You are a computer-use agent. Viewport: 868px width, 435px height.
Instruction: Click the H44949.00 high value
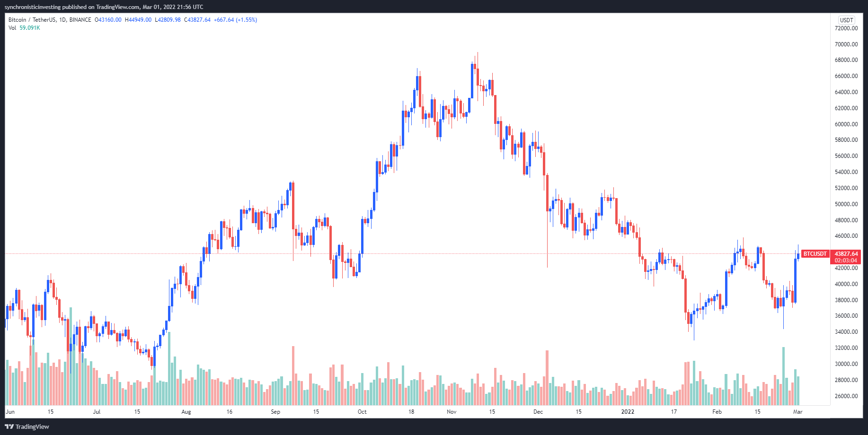click(x=138, y=20)
